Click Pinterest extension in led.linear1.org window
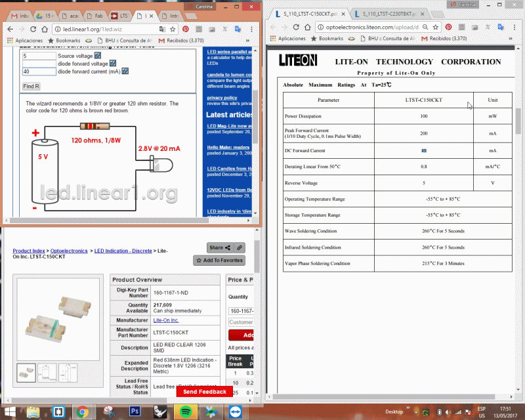The height and width of the screenshot is (420, 525). tap(186, 29)
